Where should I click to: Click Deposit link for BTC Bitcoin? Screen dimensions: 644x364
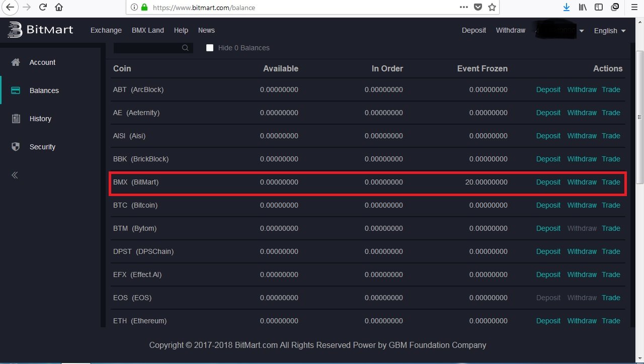[x=548, y=205]
